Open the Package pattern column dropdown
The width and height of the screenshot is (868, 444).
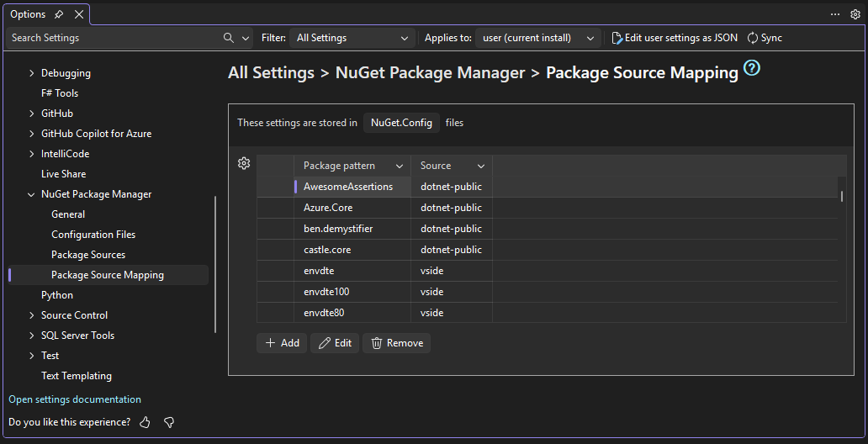coord(400,166)
